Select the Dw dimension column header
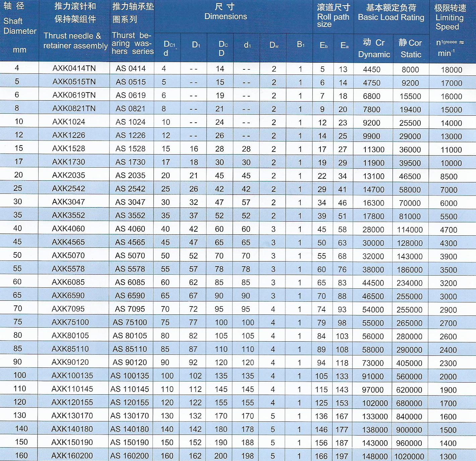 tap(274, 45)
